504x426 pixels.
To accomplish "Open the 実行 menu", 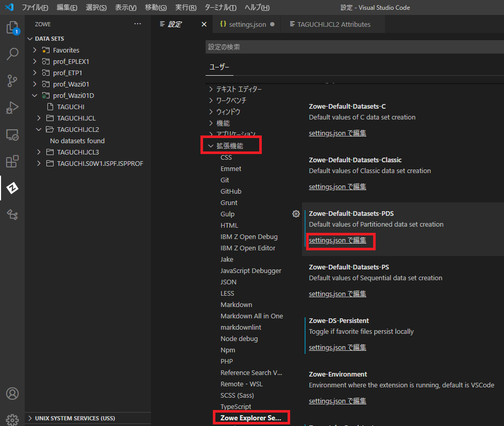I will point(186,7).
